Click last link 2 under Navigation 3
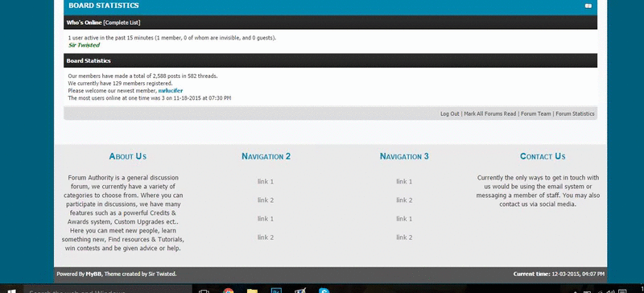Image resolution: width=644 pixels, height=293 pixels. pos(404,237)
